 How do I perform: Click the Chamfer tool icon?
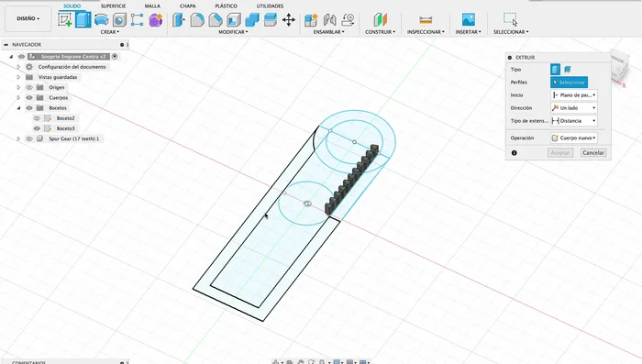click(216, 19)
